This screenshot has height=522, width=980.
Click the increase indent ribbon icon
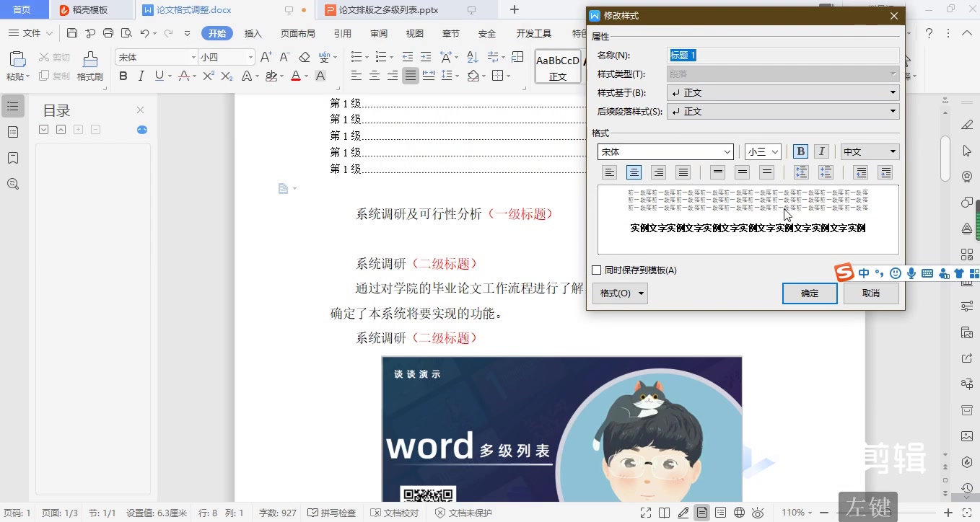tap(426, 57)
